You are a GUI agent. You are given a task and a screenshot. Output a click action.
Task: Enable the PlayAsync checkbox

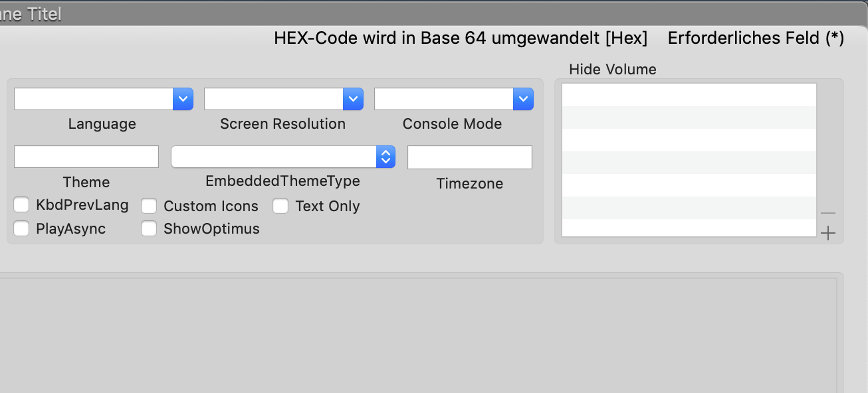pyautogui.click(x=22, y=228)
